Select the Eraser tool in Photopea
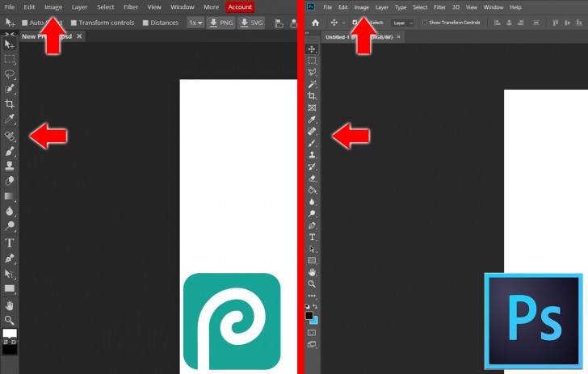The image size is (588, 374). tap(10, 181)
